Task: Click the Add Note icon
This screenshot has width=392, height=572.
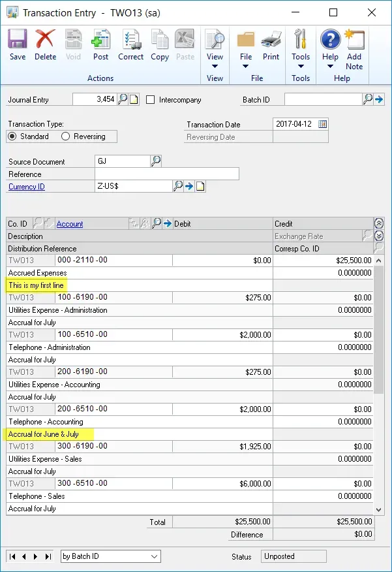Action: point(354,44)
